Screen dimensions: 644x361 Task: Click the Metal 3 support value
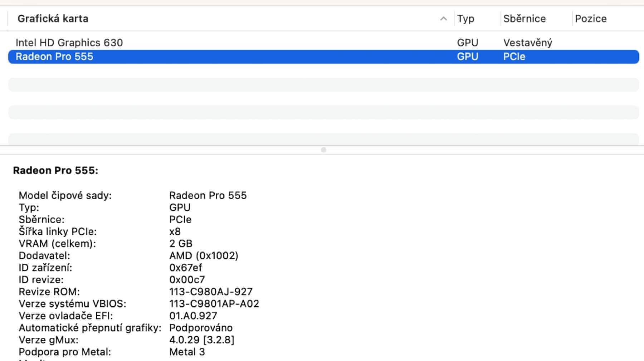coord(187,352)
